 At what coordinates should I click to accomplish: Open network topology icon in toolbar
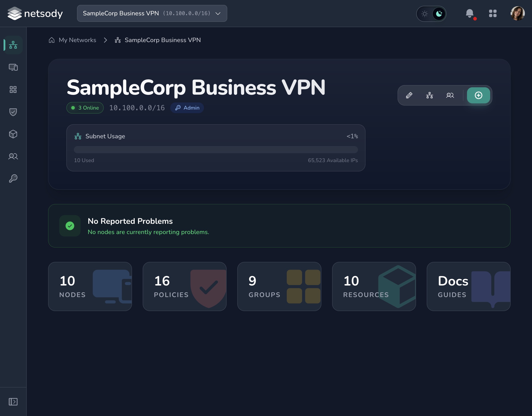click(x=430, y=95)
